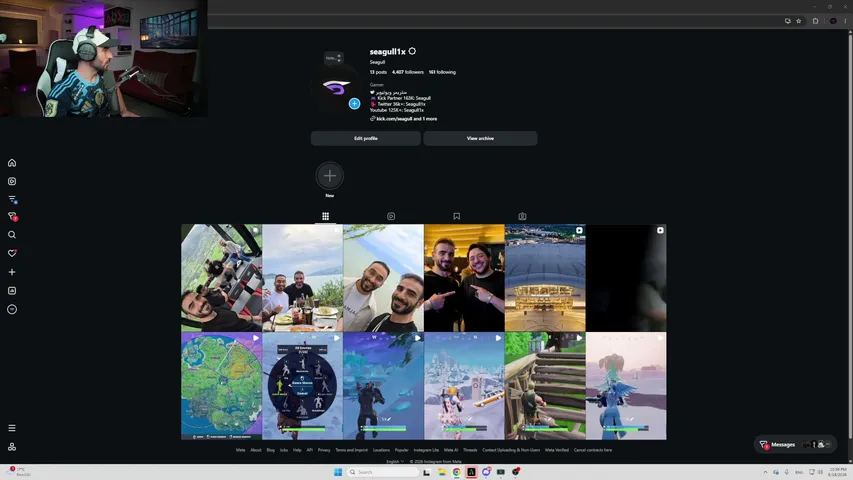
Task: Click the Threads footer link
Action: point(470,450)
